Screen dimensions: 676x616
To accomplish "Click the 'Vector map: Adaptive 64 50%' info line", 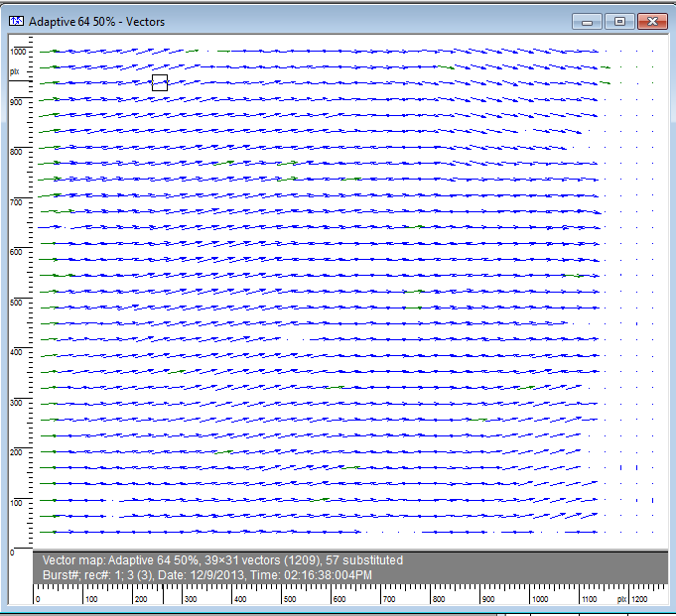I will pos(222,560).
